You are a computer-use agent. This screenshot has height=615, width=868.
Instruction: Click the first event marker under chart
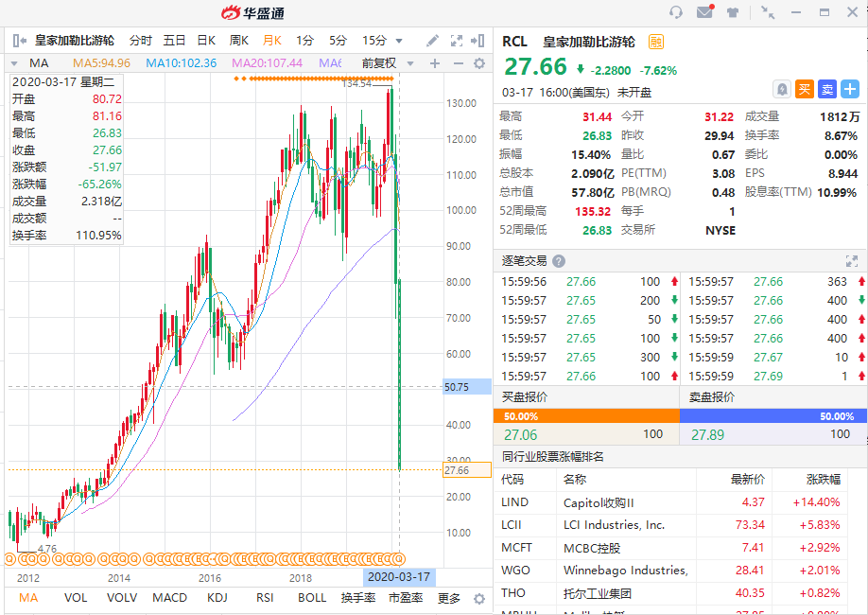coord(11,558)
